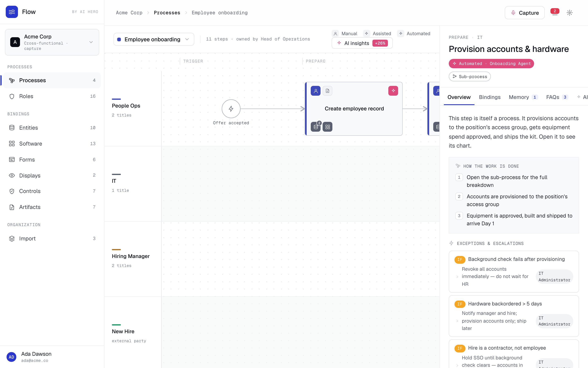This screenshot has height=368, width=588.
Task: Open Software in the sidebar
Action: [52, 144]
